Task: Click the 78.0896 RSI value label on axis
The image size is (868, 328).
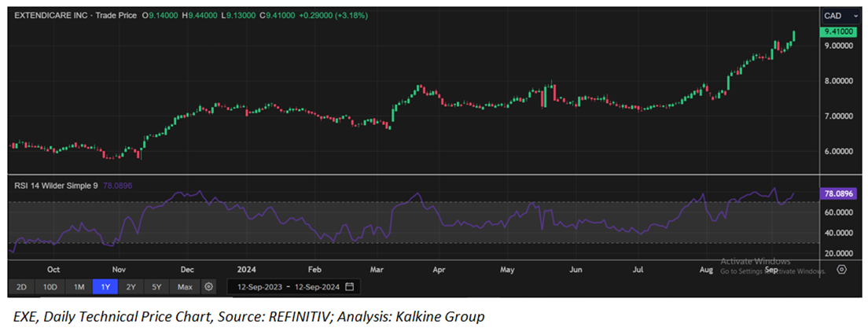Action: (837, 193)
